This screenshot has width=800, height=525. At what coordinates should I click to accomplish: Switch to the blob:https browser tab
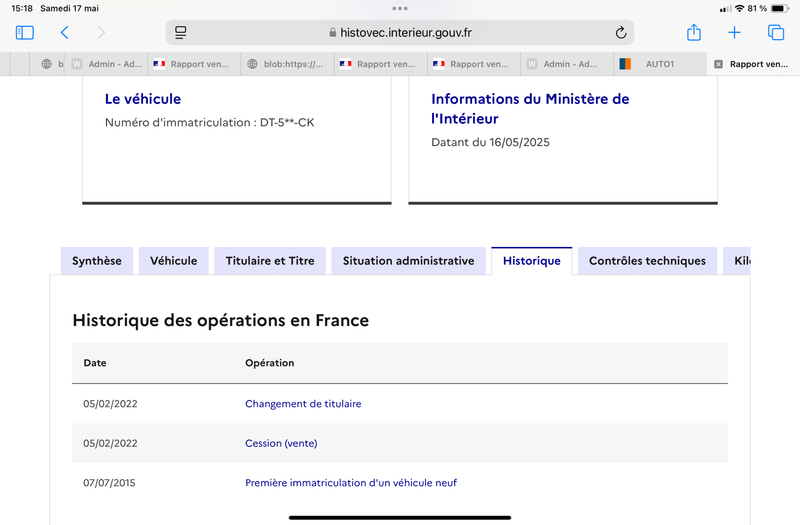tap(287, 64)
